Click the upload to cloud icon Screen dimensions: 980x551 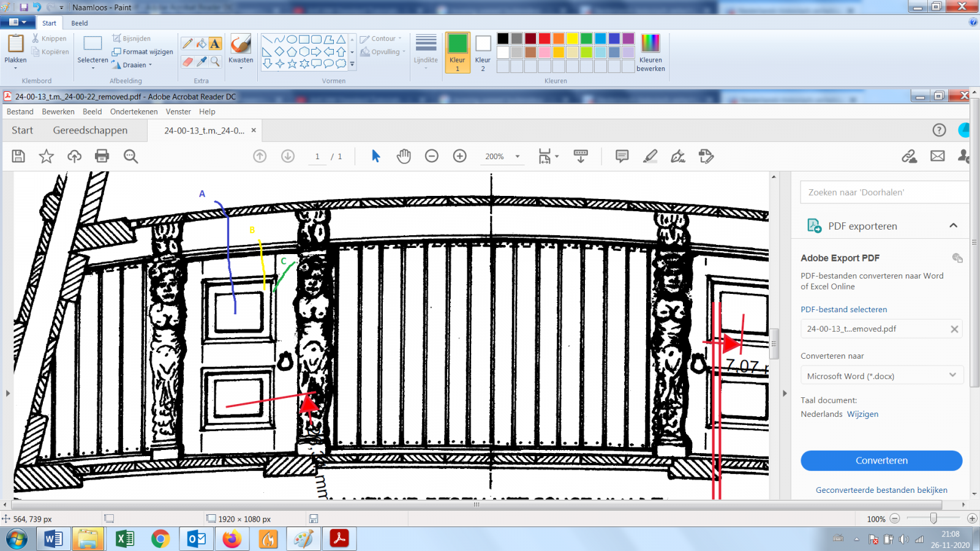click(x=75, y=156)
